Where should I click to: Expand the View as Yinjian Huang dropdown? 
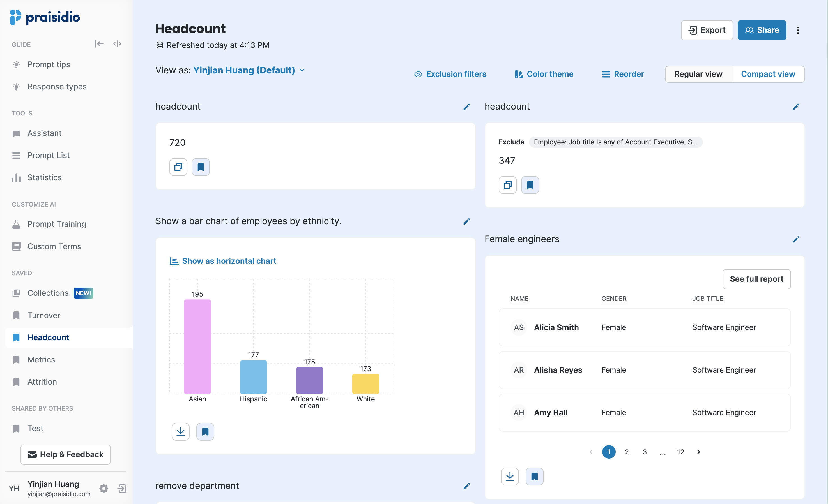click(x=302, y=70)
